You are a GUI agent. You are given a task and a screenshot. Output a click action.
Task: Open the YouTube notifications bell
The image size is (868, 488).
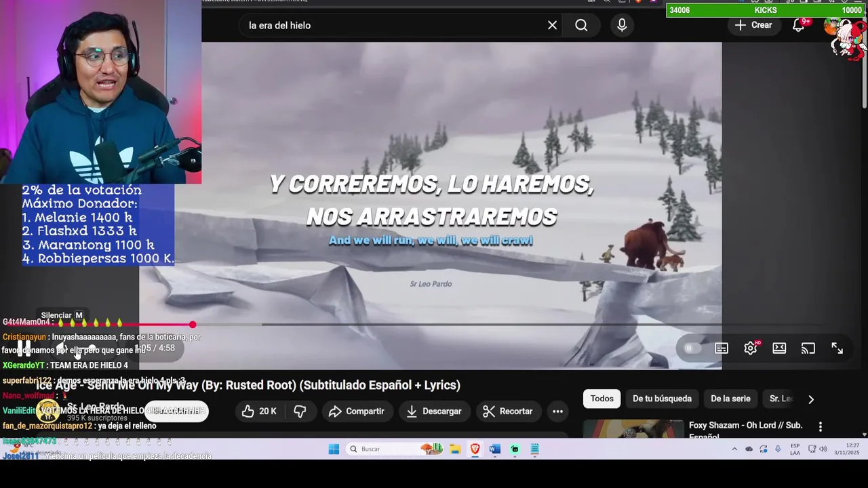click(x=798, y=25)
